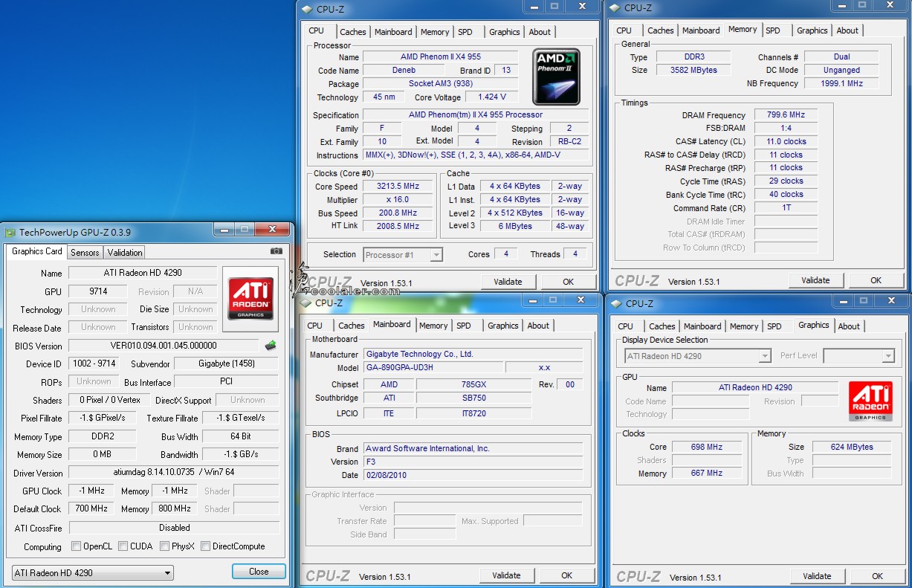Viewport: 912px width, 588px height.
Task: Click the mainboard model GA-890GPA-UD3H
Action: (x=433, y=368)
